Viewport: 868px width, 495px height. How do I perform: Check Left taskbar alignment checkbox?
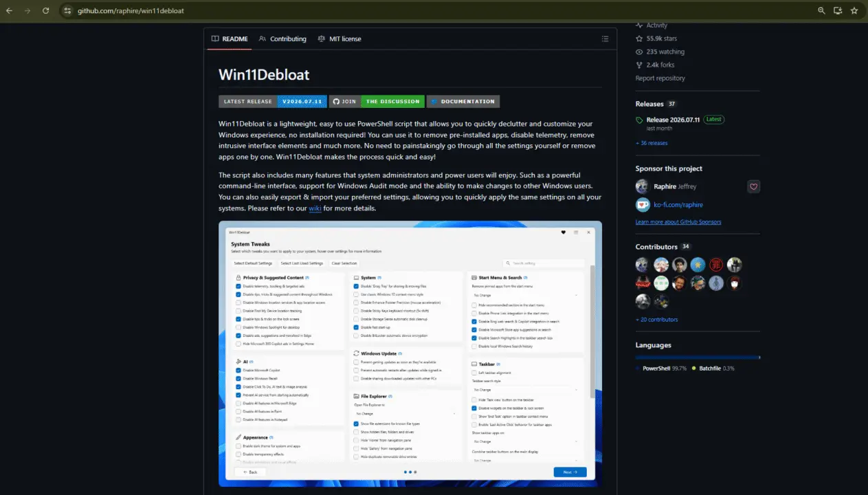pos(474,373)
